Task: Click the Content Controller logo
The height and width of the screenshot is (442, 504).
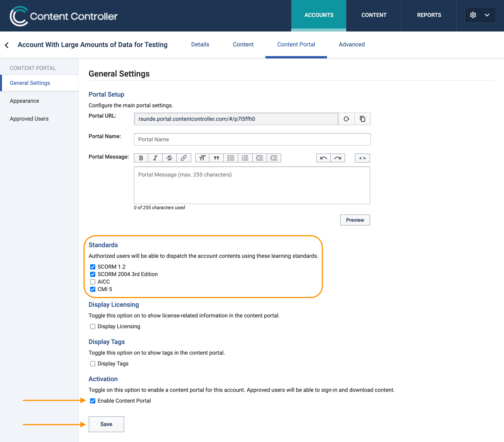Action: (x=64, y=16)
